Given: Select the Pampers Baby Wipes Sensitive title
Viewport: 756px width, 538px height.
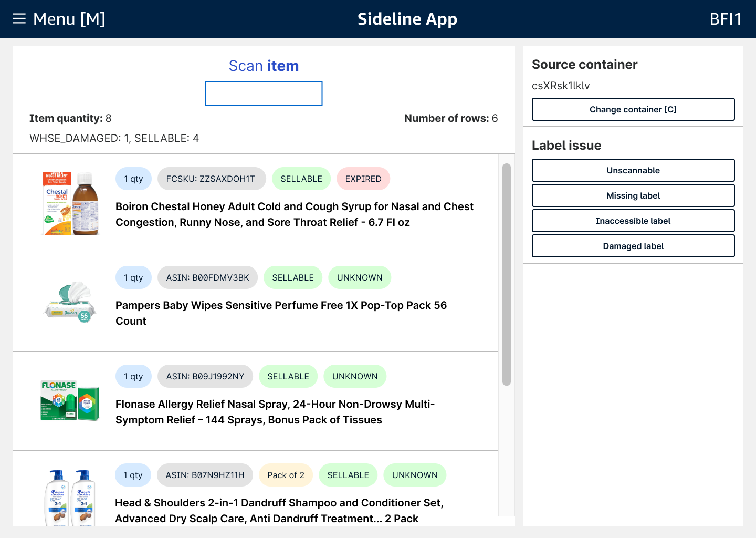Looking at the screenshot, I should click(x=281, y=313).
